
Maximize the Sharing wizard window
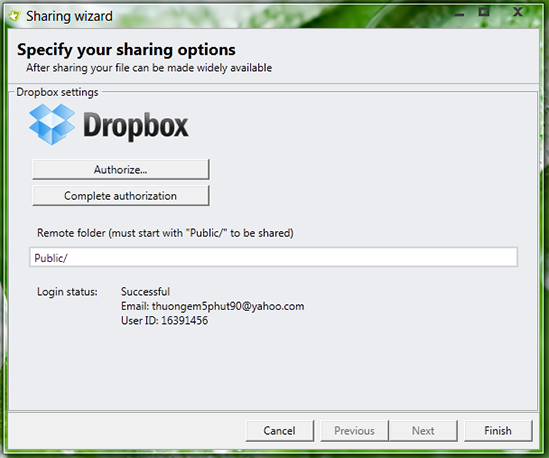pos(484,12)
